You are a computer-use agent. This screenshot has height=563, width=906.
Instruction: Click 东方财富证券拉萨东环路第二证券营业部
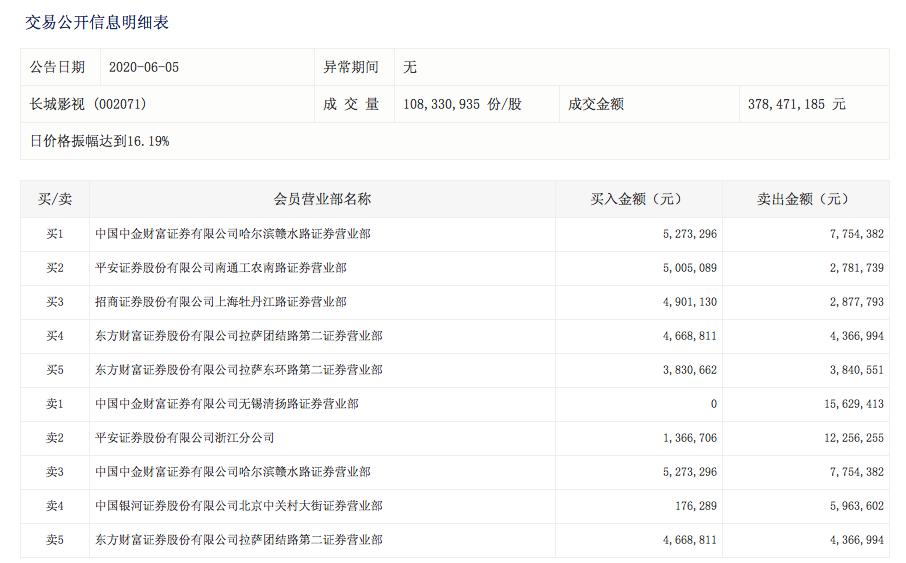239,370
